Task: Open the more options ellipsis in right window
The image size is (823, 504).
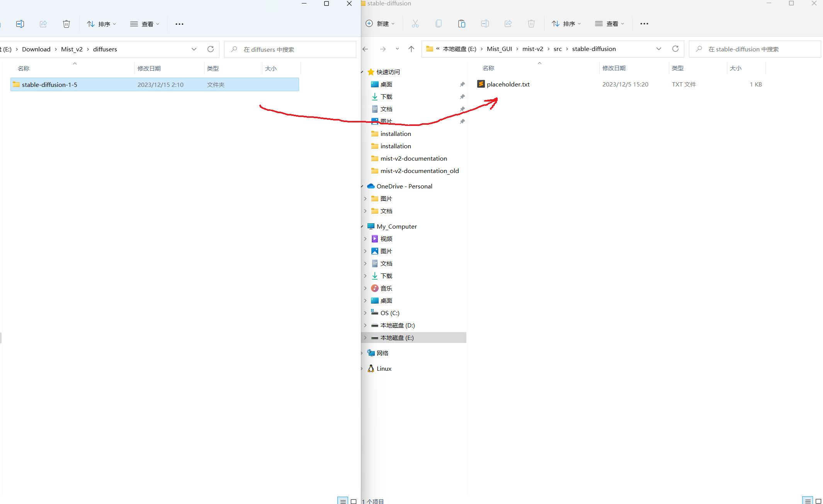Action: [644, 24]
